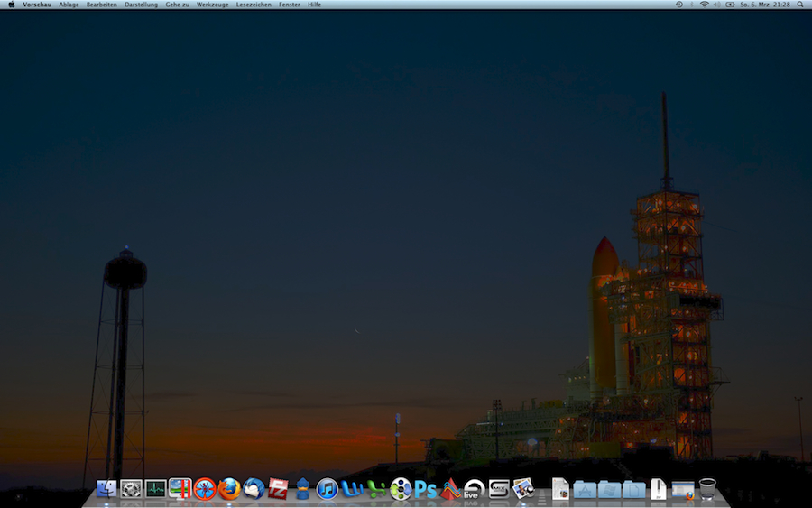Expand the Apple menu
Viewport: 812px width, 508px height.
(12, 5)
